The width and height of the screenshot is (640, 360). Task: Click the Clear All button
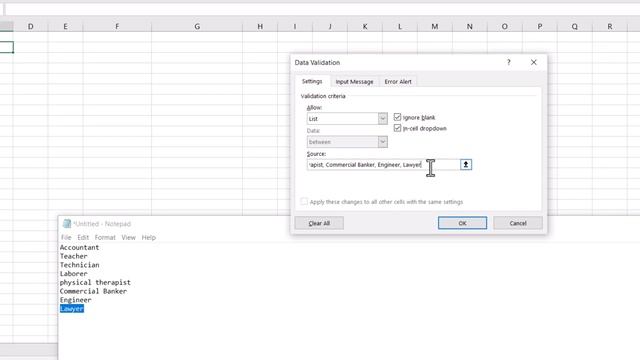[319, 223]
